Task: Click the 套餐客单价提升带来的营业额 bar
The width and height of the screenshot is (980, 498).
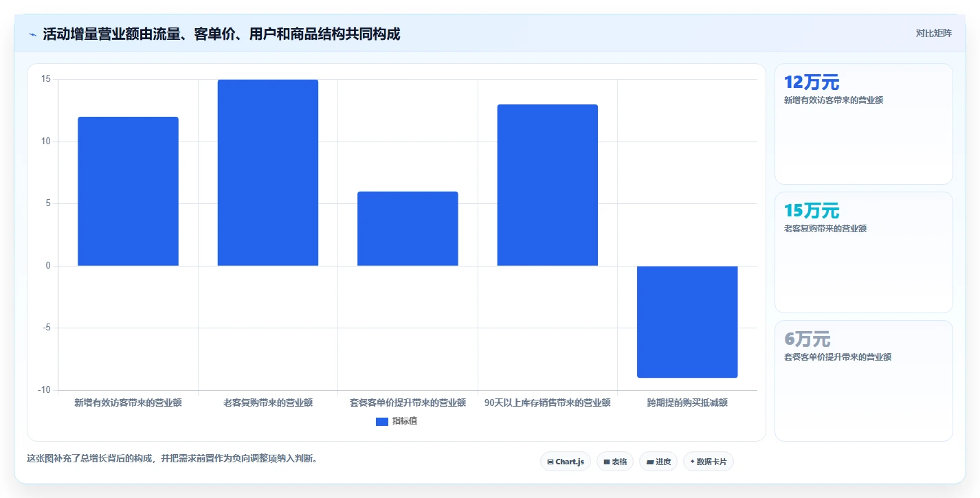Action: (408, 229)
